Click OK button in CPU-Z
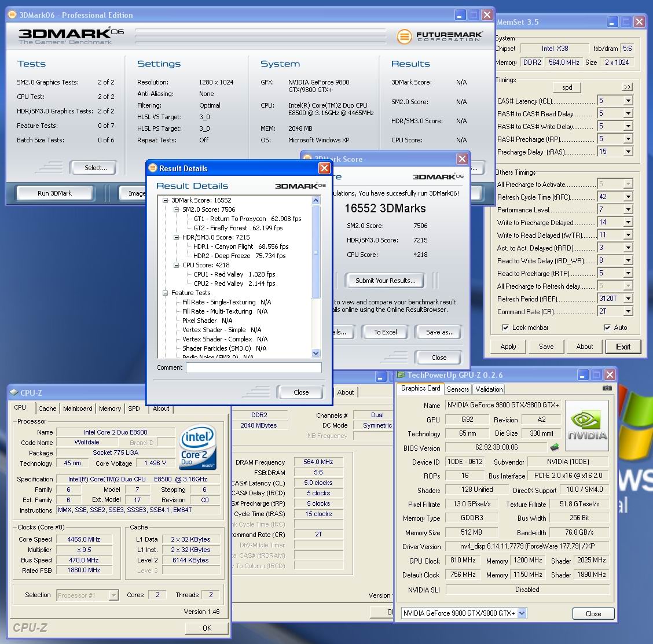653x644 pixels. pyautogui.click(x=207, y=628)
